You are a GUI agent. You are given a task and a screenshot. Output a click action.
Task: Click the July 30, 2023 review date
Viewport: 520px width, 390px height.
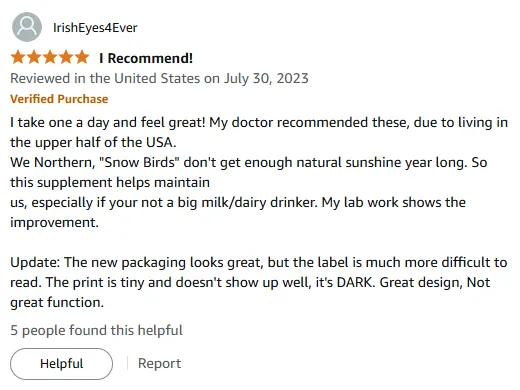tap(266, 79)
